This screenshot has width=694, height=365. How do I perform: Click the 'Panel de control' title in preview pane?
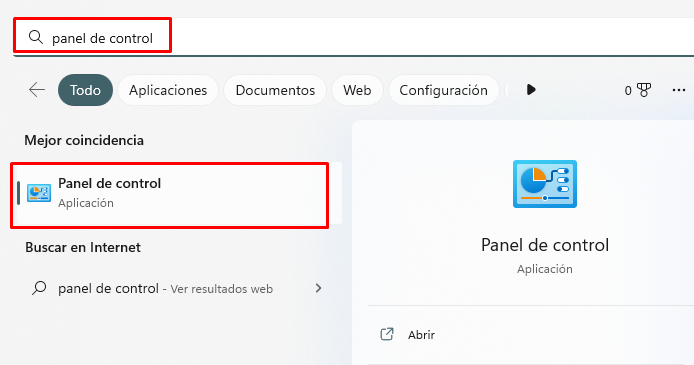click(x=545, y=245)
